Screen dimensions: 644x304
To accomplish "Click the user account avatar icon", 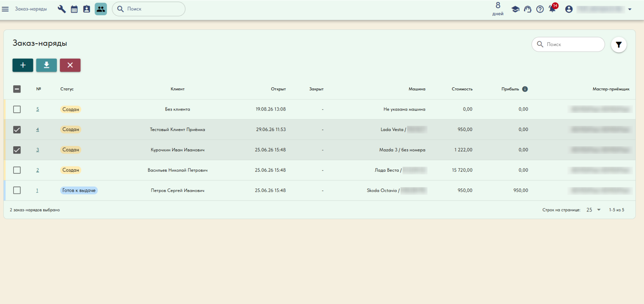I will point(569,9).
